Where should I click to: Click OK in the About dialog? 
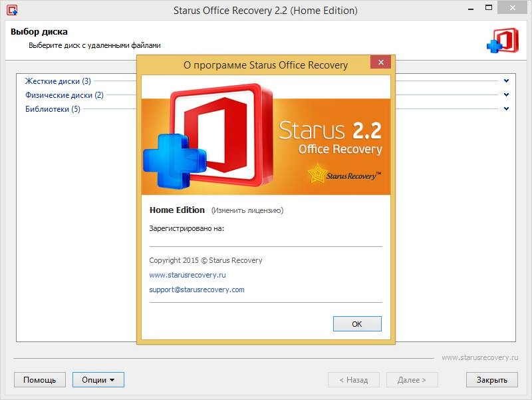(357, 323)
